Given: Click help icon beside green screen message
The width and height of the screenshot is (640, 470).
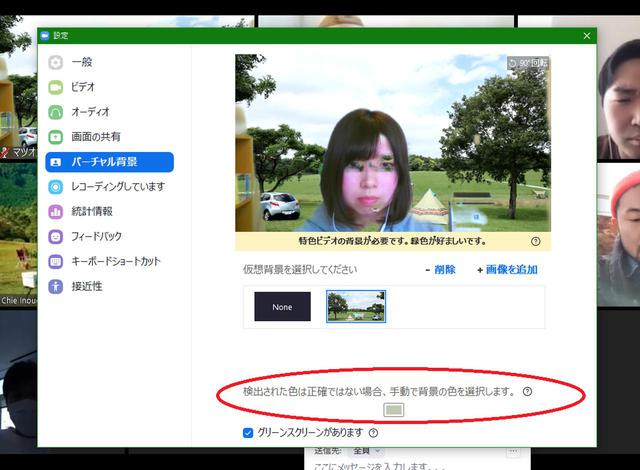Looking at the screenshot, I should tap(536, 241).
